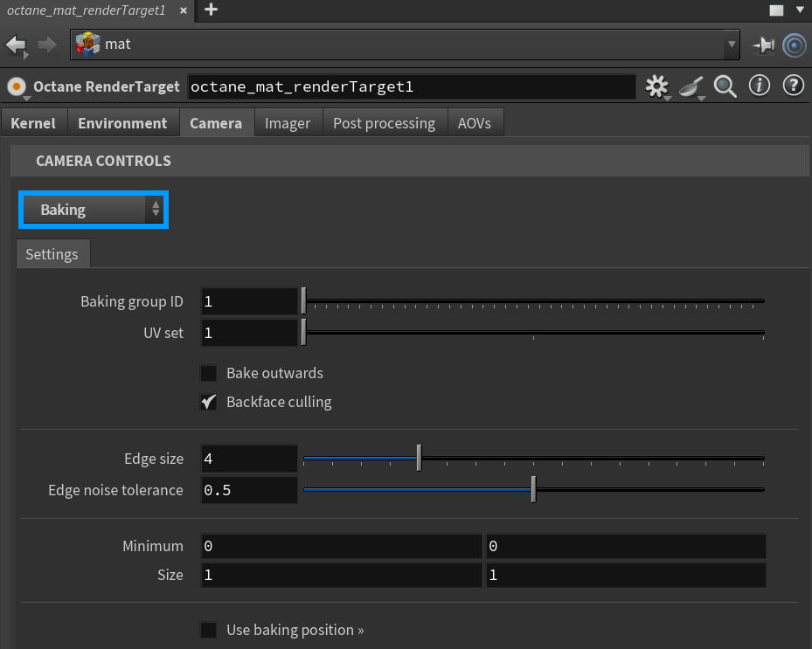This screenshot has width=812, height=649.
Task: Open the help question mark icon
Action: coord(793,86)
